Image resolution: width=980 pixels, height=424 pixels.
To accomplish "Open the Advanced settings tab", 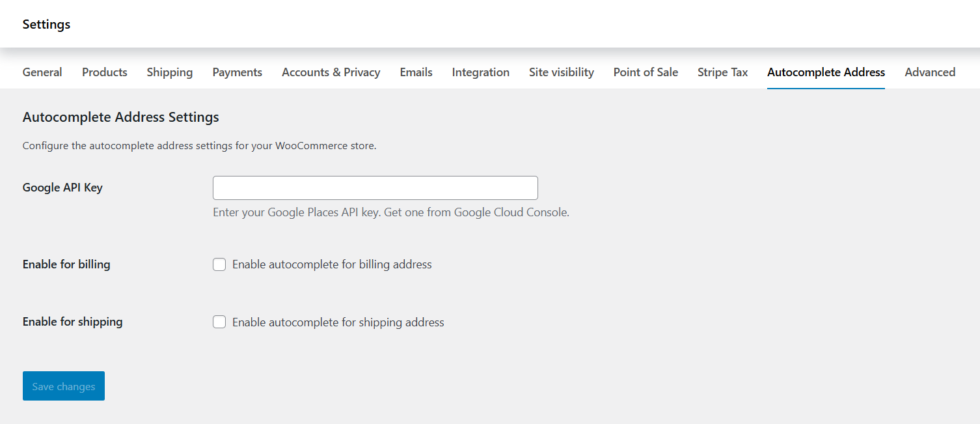I will (x=930, y=72).
